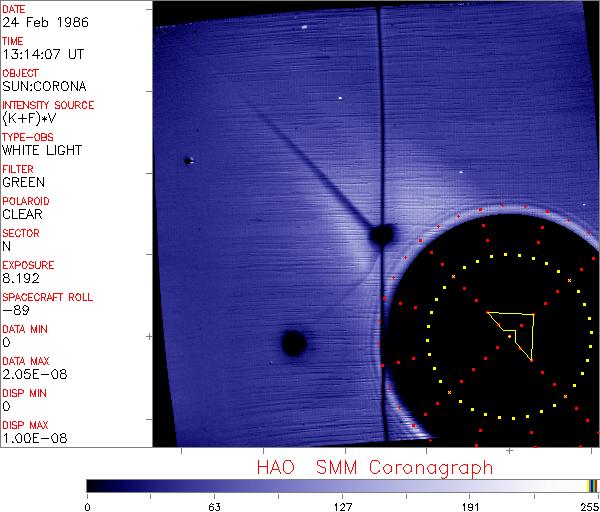This screenshot has height=512, width=600.
Task: Click the dark blob on the vertical line
Action: [381, 235]
